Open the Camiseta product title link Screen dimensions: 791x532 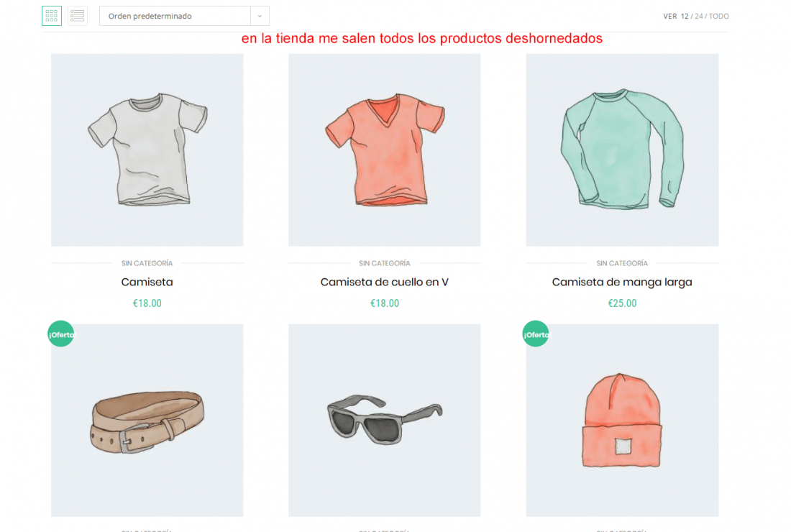[x=147, y=282]
